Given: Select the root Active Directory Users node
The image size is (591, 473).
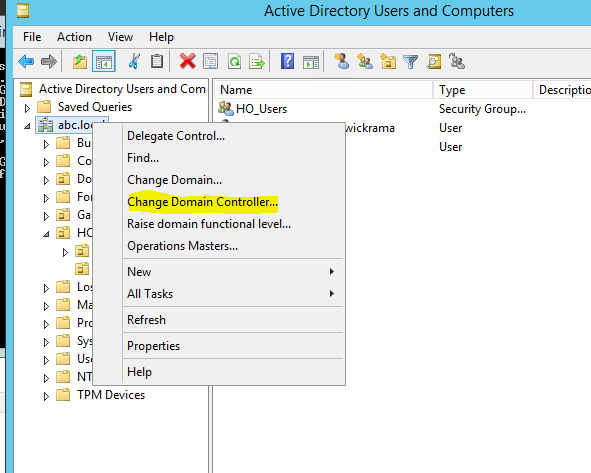Looking at the screenshot, I should click(x=122, y=89).
